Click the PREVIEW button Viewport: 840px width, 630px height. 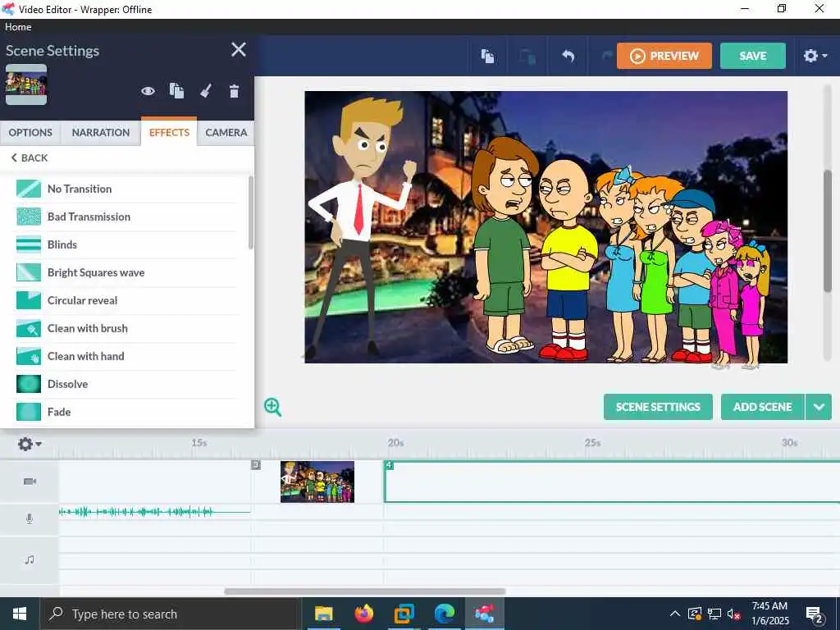pyautogui.click(x=664, y=56)
